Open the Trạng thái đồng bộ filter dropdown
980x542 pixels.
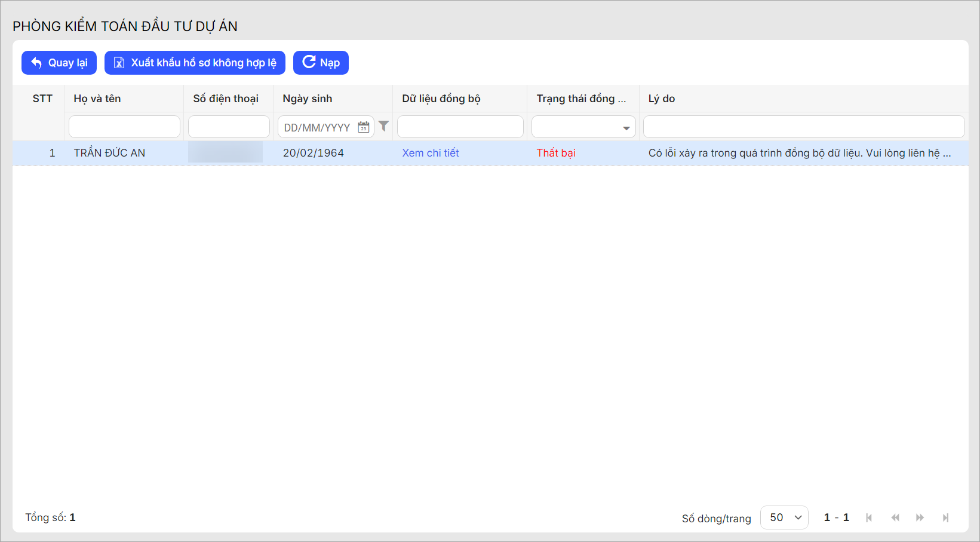coord(583,127)
